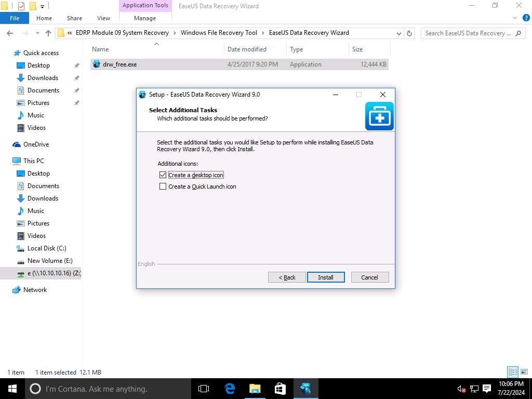Viewport: 532px width, 399px height.
Task: Open the View ribbon tab
Action: pyautogui.click(x=103, y=18)
